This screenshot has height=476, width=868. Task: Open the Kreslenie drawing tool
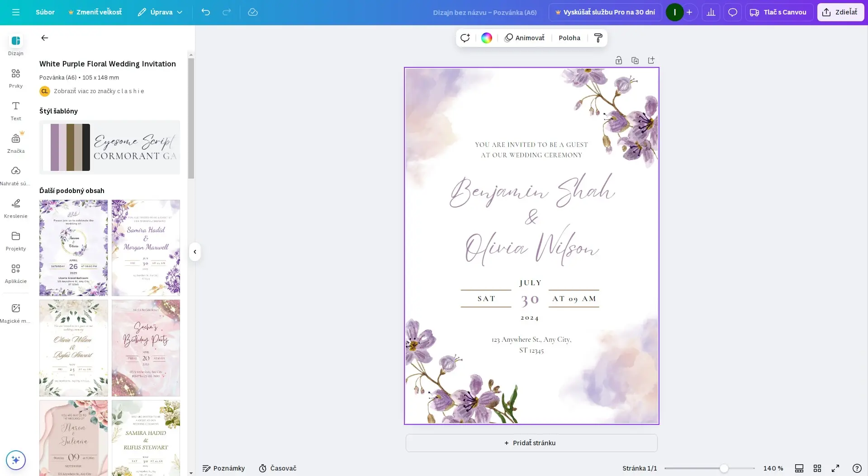pyautogui.click(x=16, y=208)
